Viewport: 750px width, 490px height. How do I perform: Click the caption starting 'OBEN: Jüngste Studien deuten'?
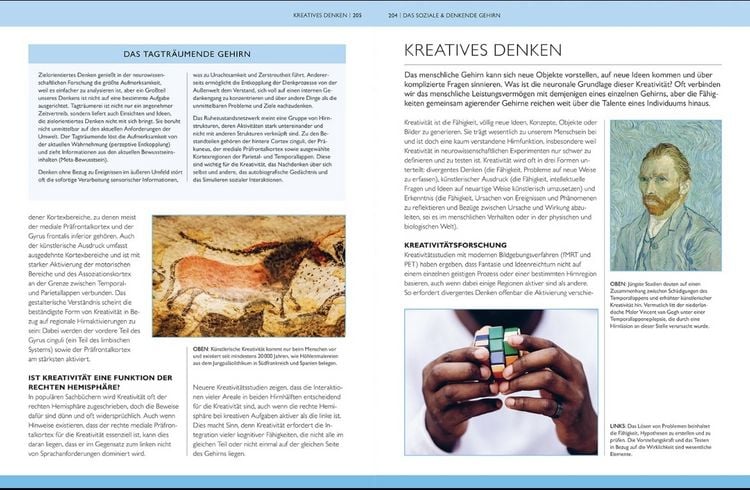point(661,305)
